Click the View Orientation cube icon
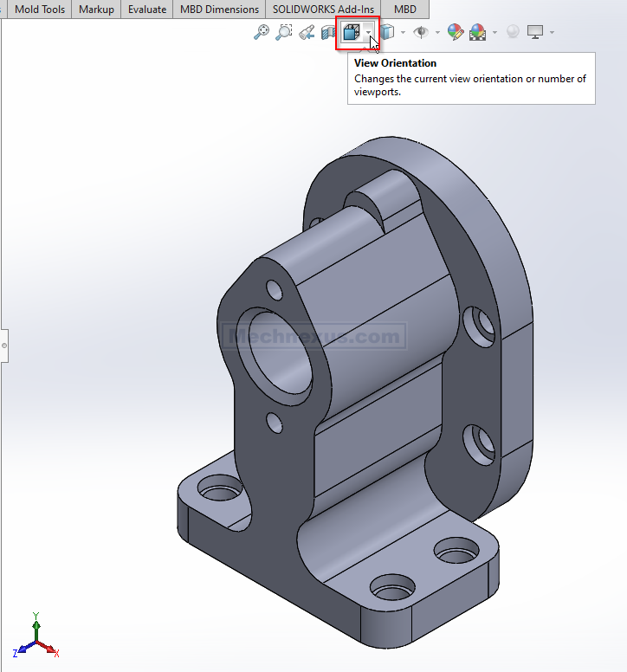Image resolution: width=627 pixels, height=672 pixels. [351, 33]
